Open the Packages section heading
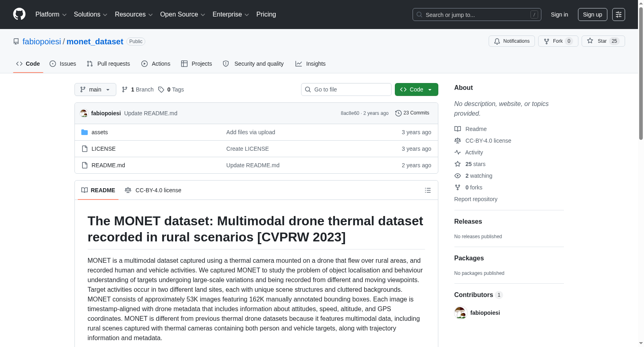 pyautogui.click(x=469, y=258)
